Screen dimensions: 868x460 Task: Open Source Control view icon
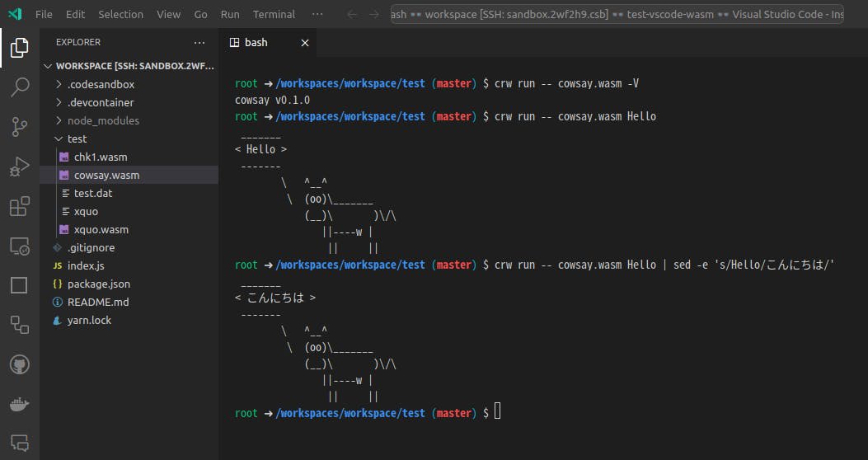pos(20,127)
